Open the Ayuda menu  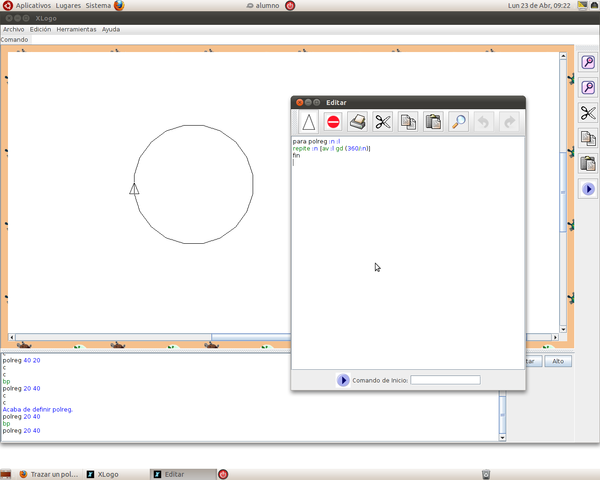coord(111,29)
